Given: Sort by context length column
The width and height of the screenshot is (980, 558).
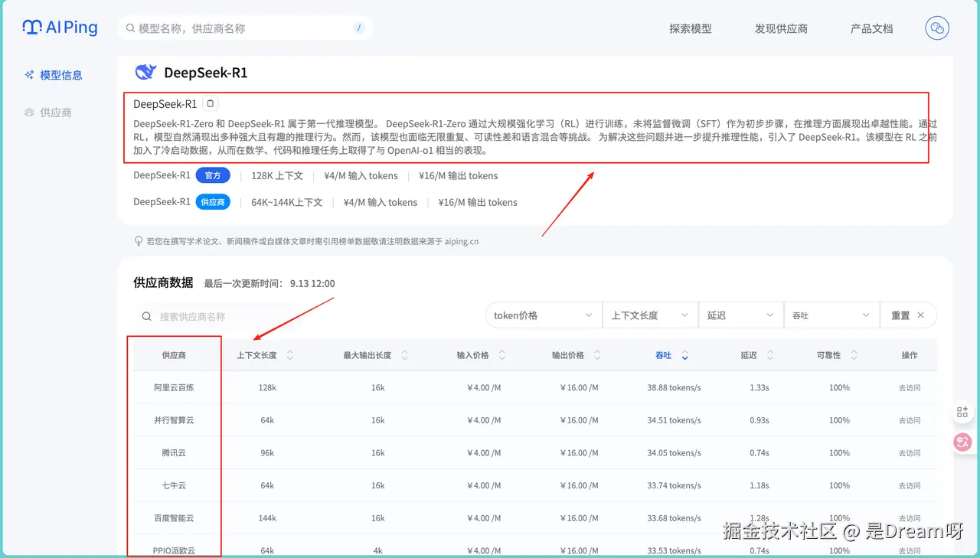Looking at the screenshot, I should coord(289,355).
